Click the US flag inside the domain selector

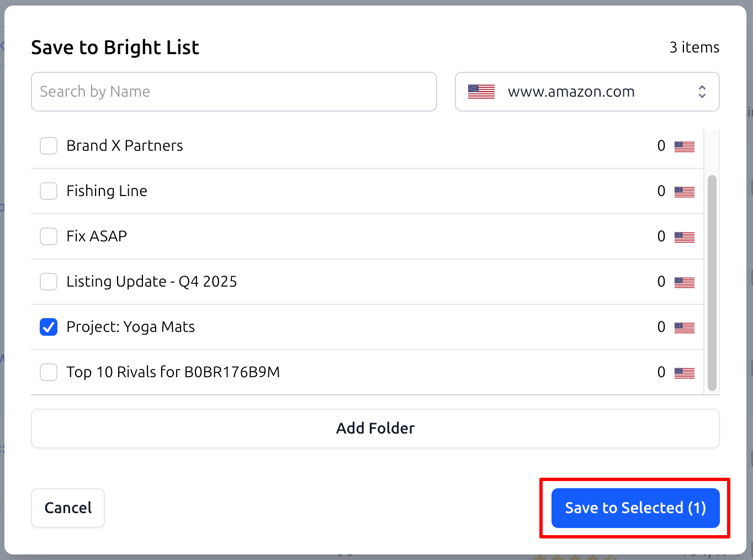click(x=480, y=92)
